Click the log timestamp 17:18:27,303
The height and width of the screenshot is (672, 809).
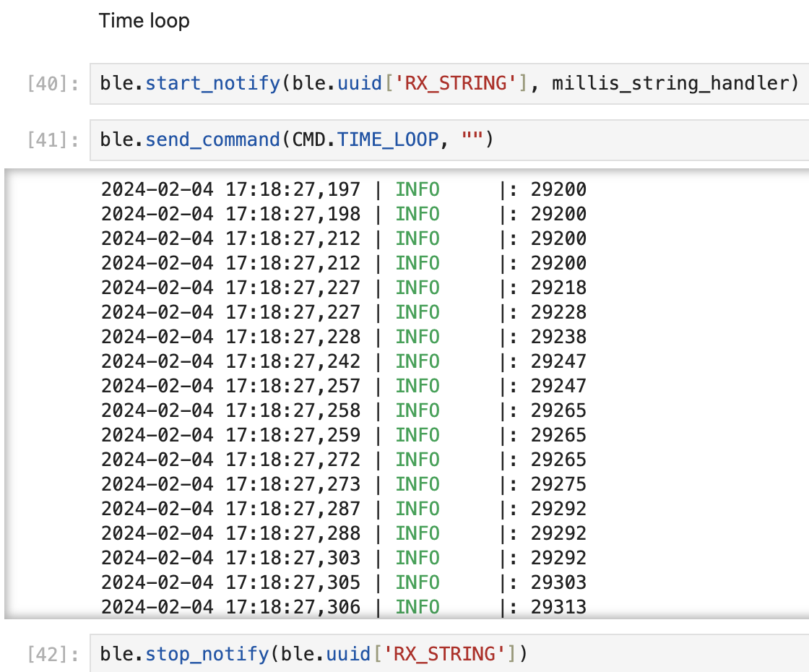tap(293, 558)
